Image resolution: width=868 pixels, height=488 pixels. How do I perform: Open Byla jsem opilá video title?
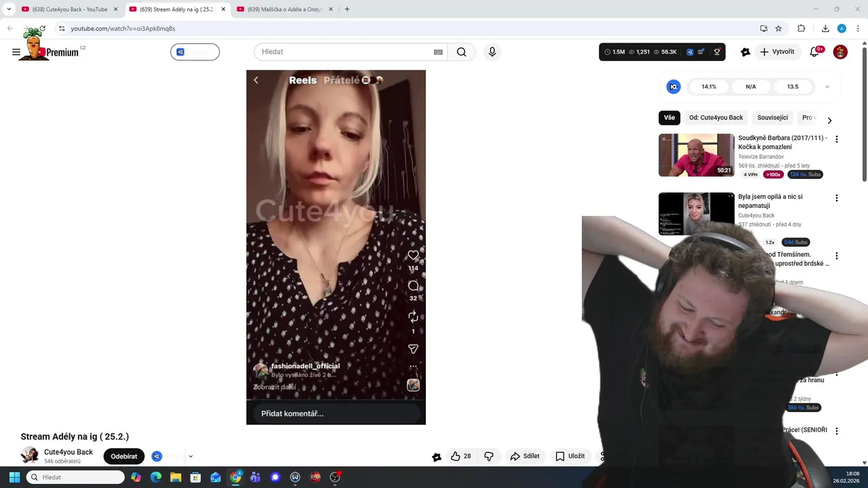click(770, 201)
